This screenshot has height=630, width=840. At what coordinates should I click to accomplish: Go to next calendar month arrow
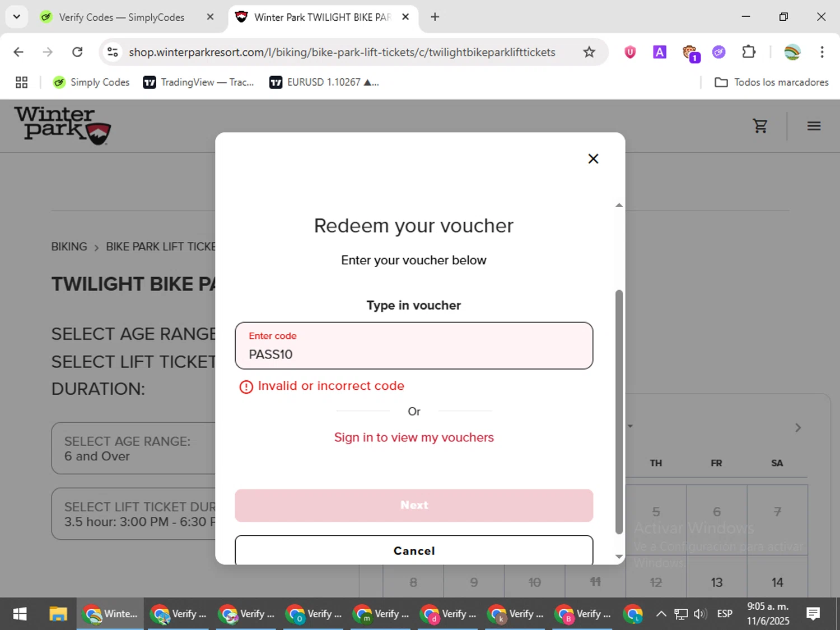tap(798, 428)
